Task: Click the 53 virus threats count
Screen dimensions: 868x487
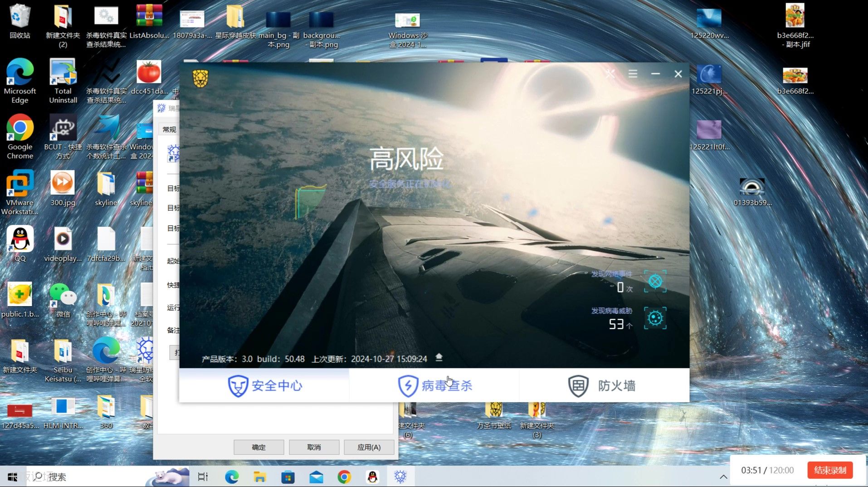Action: click(x=616, y=324)
